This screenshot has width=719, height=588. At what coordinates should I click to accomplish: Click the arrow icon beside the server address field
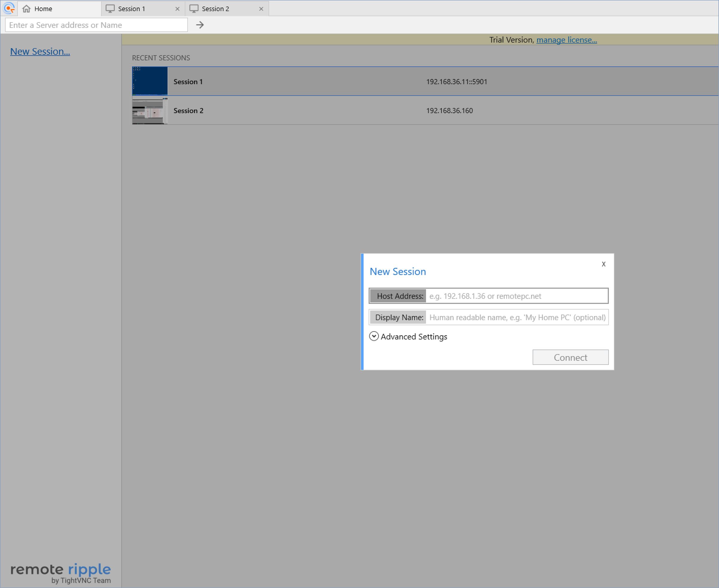(200, 25)
